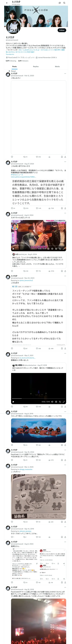Open more options on the pinned post

point(65,74)
